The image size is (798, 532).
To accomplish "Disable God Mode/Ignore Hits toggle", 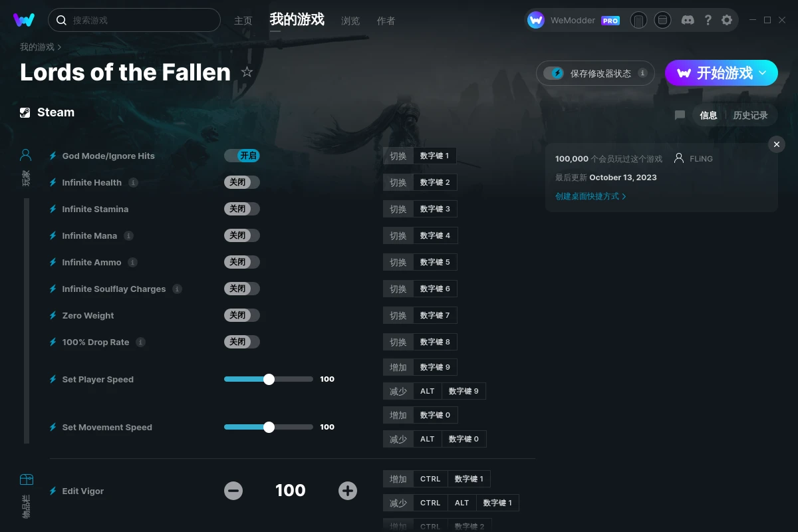I will pyautogui.click(x=241, y=156).
